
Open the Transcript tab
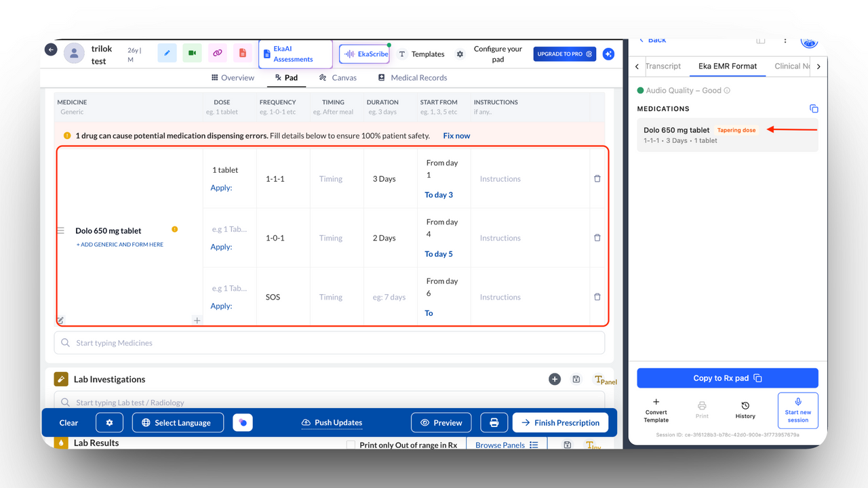tap(663, 66)
